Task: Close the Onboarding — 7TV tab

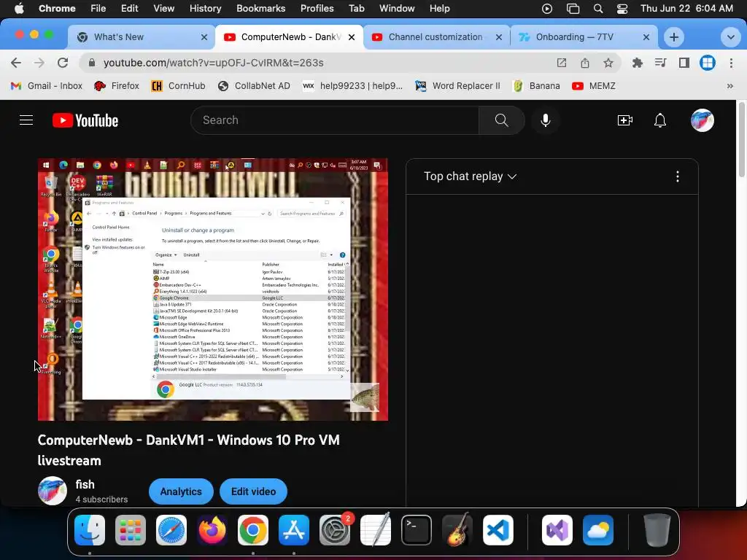Action: click(x=646, y=37)
